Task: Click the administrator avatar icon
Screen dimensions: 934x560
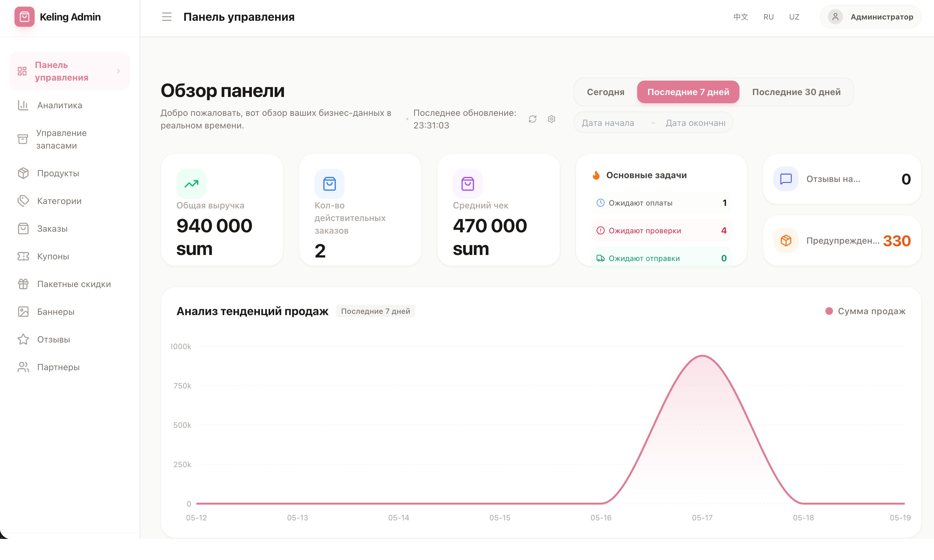Action: pos(835,17)
